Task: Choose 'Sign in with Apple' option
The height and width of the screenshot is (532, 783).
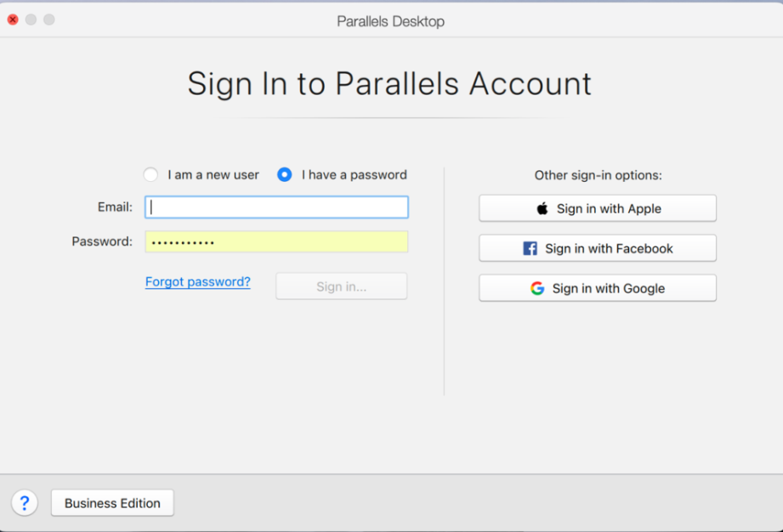Action: [x=598, y=208]
